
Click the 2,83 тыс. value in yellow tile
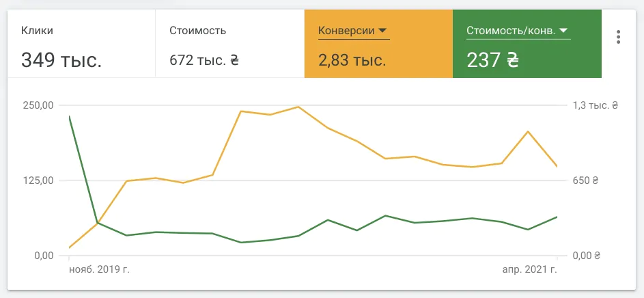click(x=352, y=61)
